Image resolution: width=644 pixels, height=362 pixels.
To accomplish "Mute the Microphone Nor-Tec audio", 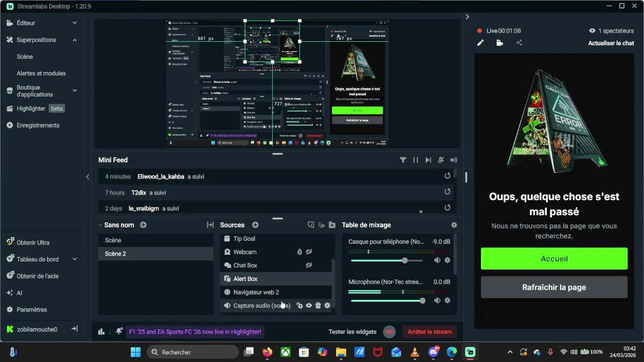I will [x=437, y=301].
